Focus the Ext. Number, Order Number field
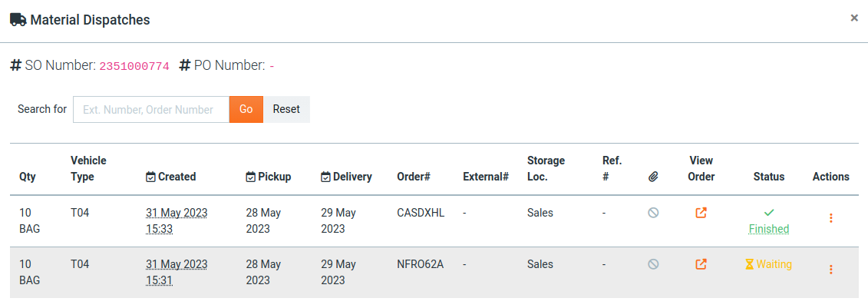Viewport: 868px width, 308px height. [151, 109]
